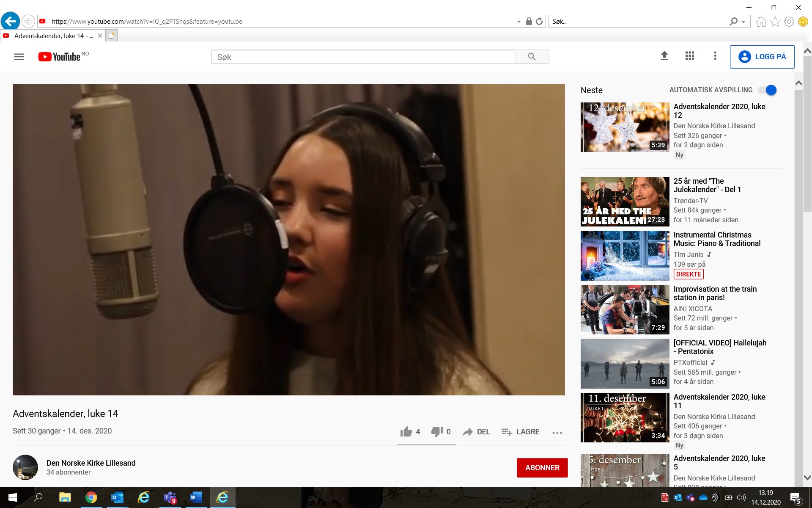This screenshot has height=508, width=812.
Task: Open the Den Norske Kirke Lillesand channel link
Action: coord(91,463)
